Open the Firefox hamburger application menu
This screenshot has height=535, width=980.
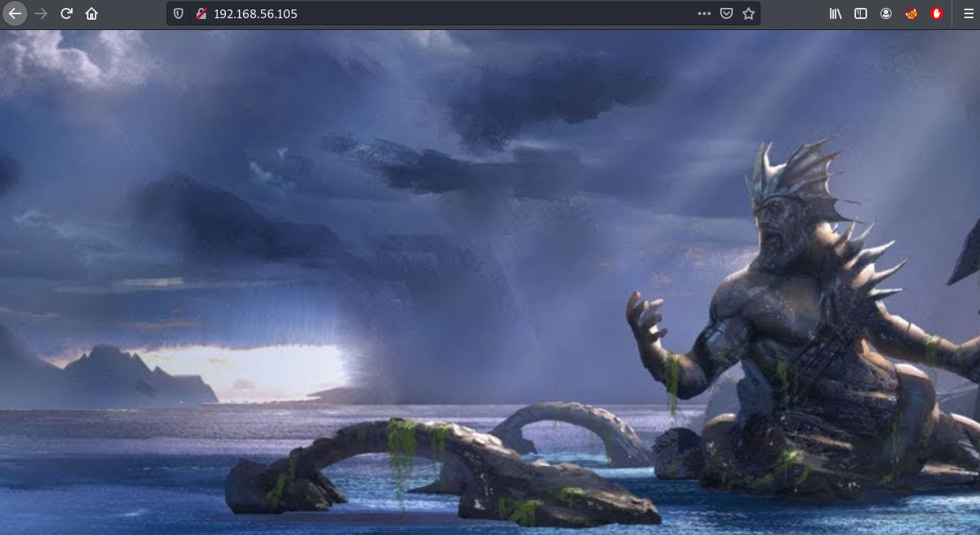(969, 13)
